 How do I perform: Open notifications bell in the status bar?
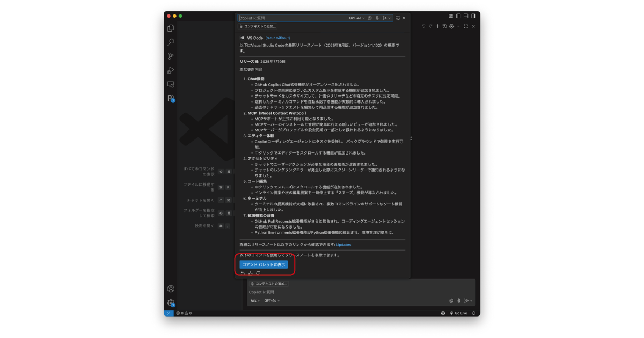[x=474, y=313]
